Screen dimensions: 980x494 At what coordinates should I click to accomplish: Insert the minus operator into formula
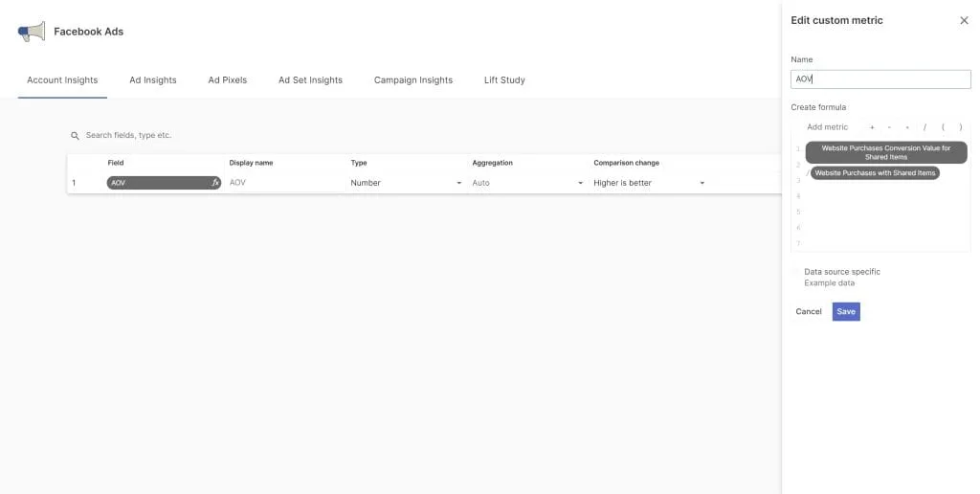coord(889,127)
